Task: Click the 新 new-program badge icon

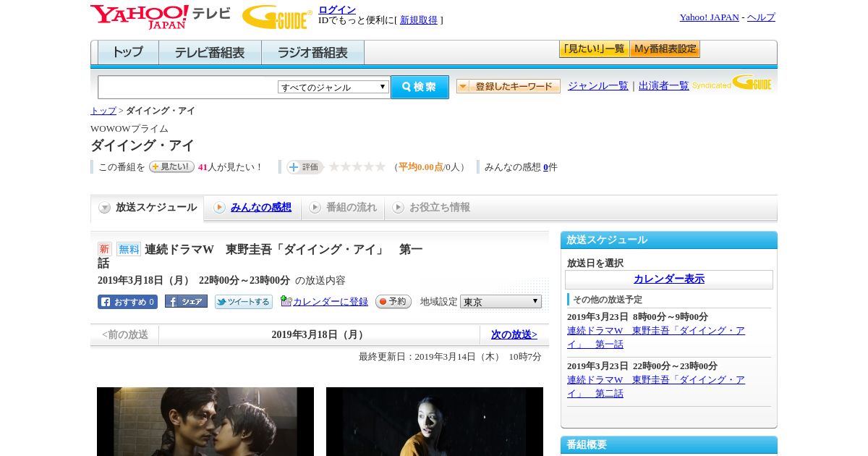Action: (105, 249)
